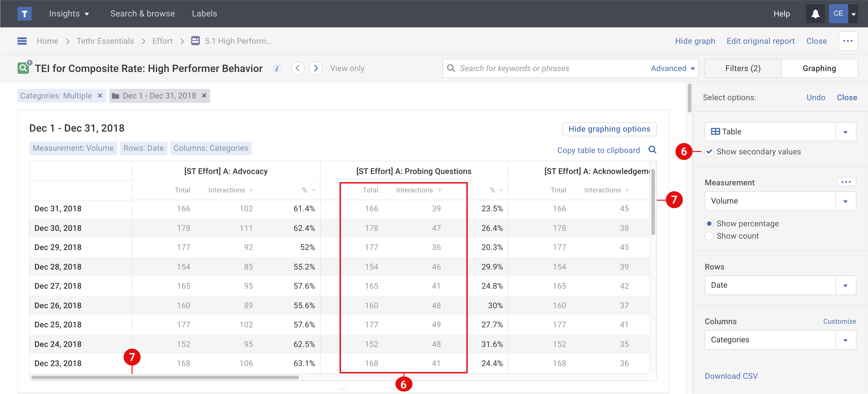The image size is (868, 394).
Task: Click Download CSV link
Action: click(x=731, y=376)
